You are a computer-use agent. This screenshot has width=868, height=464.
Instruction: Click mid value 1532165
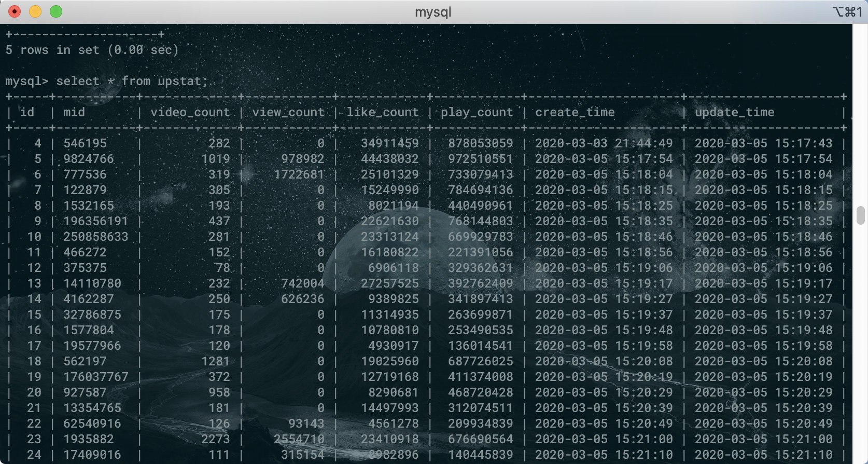click(89, 206)
